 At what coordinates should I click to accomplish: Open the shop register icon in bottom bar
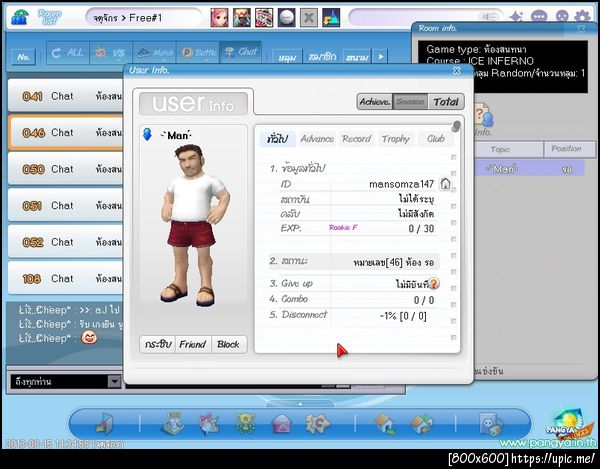coord(174,423)
